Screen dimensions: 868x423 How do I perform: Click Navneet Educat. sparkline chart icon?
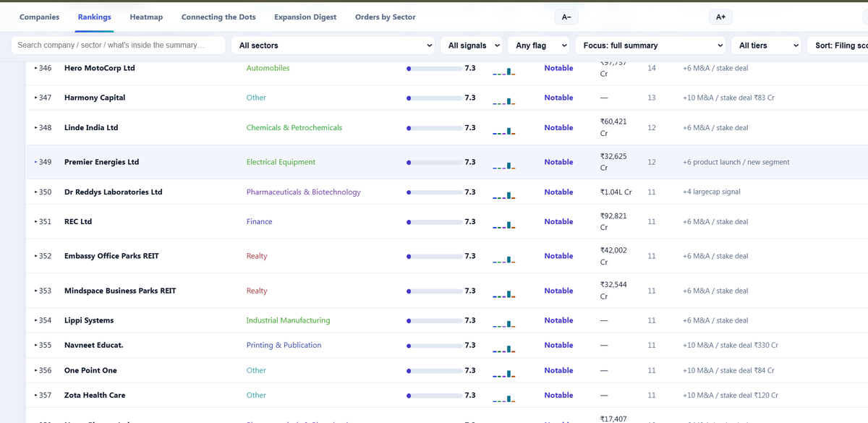[503, 348]
